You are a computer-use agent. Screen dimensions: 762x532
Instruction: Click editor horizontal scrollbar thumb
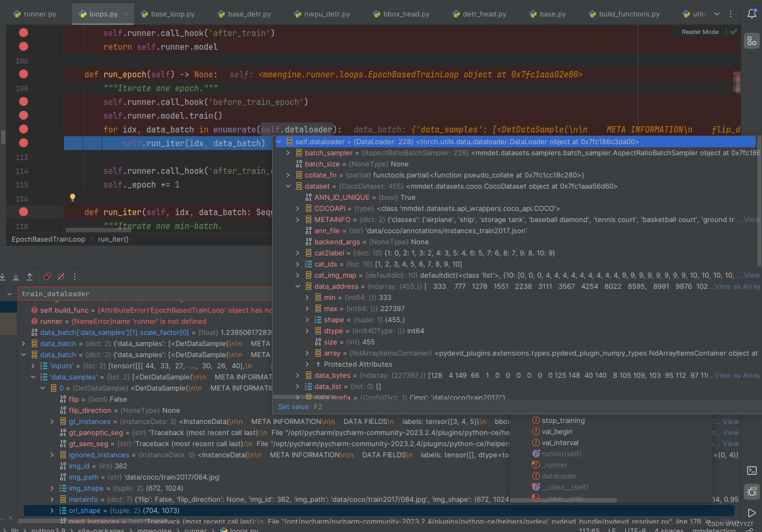(x=98, y=229)
